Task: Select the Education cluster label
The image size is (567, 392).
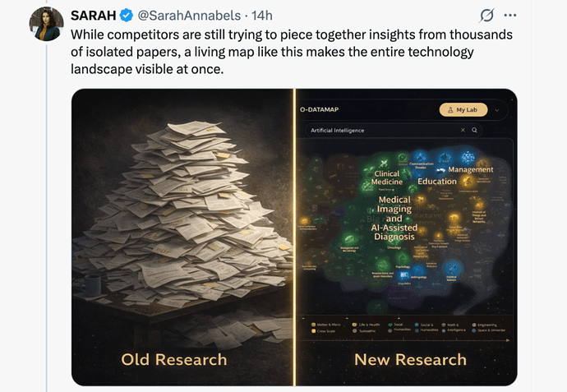Action: click(436, 182)
